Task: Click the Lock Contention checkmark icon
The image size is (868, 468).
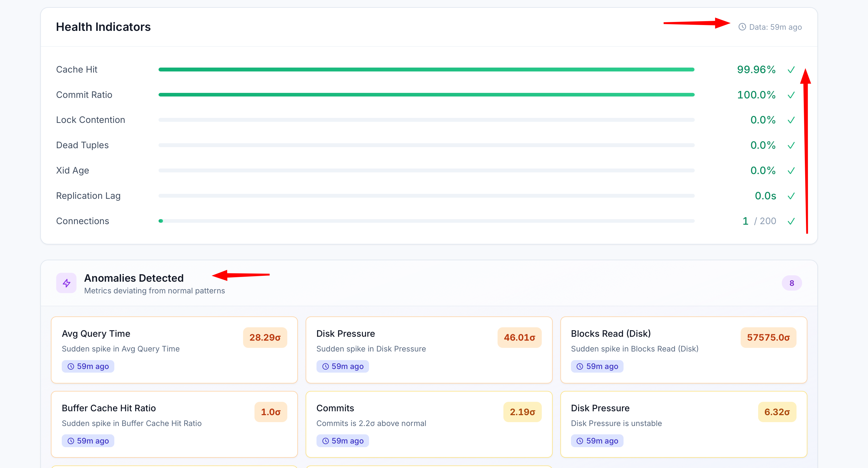Action: (791, 120)
